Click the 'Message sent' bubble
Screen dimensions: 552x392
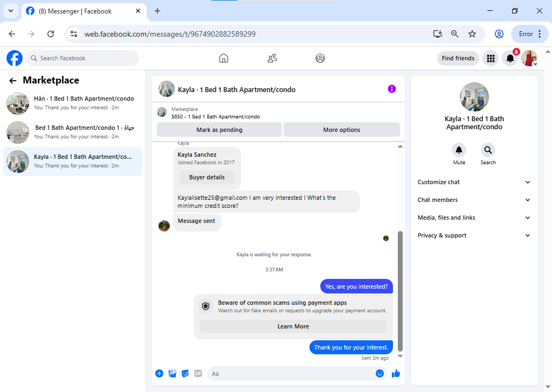point(197,222)
